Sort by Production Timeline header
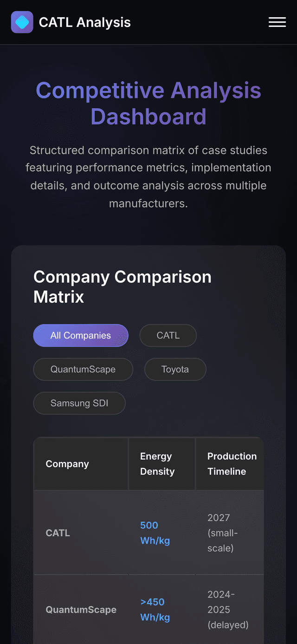This screenshot has height=644, width=297. click(x=232, y=463)
